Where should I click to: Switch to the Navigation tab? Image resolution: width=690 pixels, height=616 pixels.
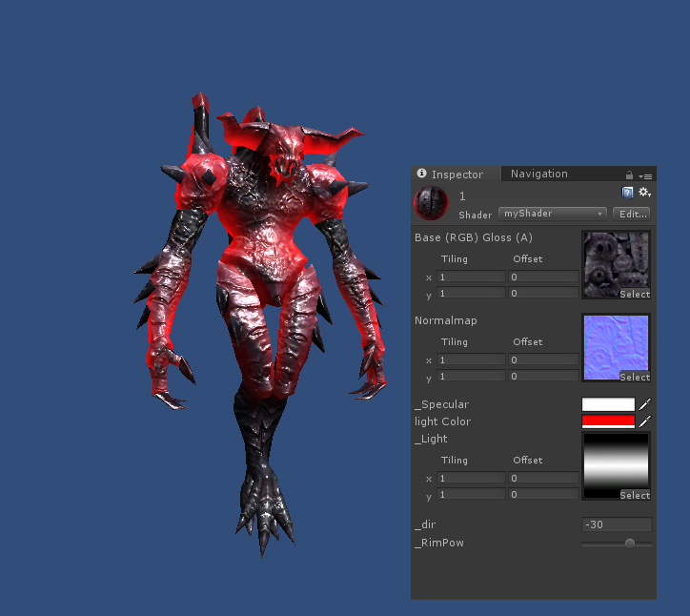point(538,174)
